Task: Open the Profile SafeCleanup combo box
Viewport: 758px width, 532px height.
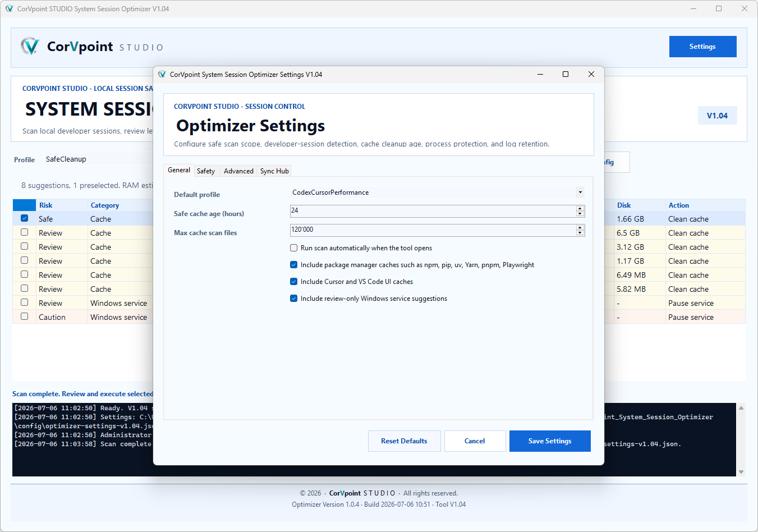Action: [99, 159]
